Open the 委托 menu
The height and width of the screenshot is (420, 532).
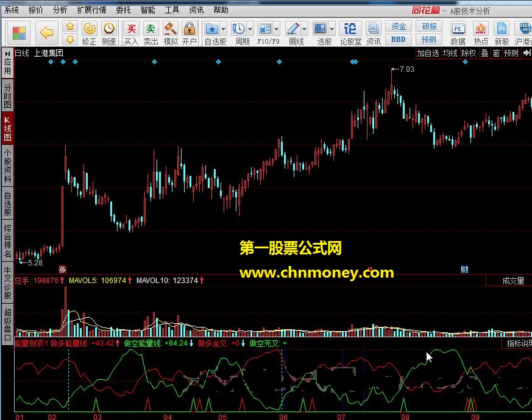pyautogui.click(x=123, y=10)
